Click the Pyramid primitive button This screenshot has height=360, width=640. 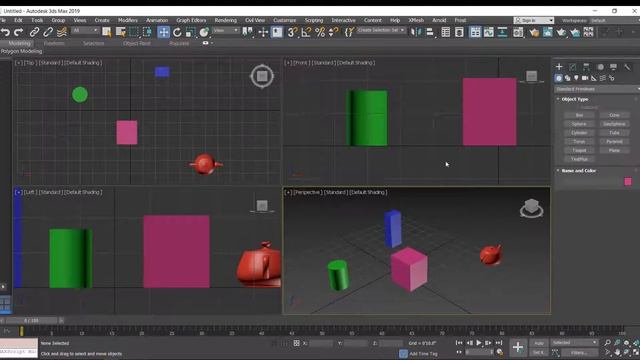click(614, 142)
